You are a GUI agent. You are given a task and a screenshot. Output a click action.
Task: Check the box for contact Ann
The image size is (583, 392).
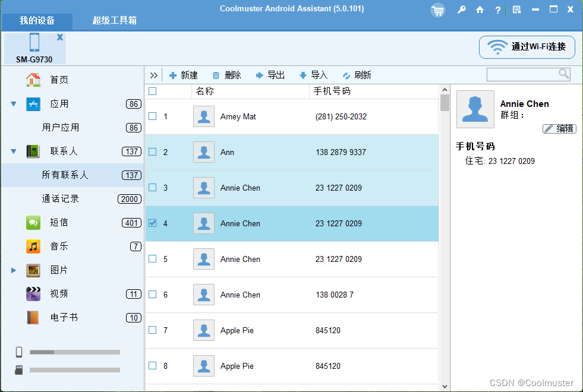(x=153, y=152)
